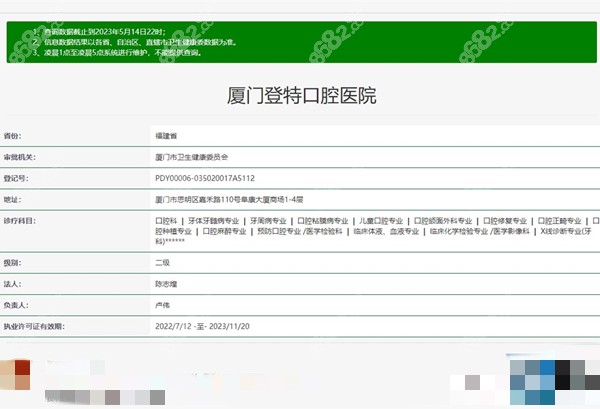The image size is (600, 409).
Task: Click the value 厦门市卫生健康委员会
Action: (x=191, y=157)
